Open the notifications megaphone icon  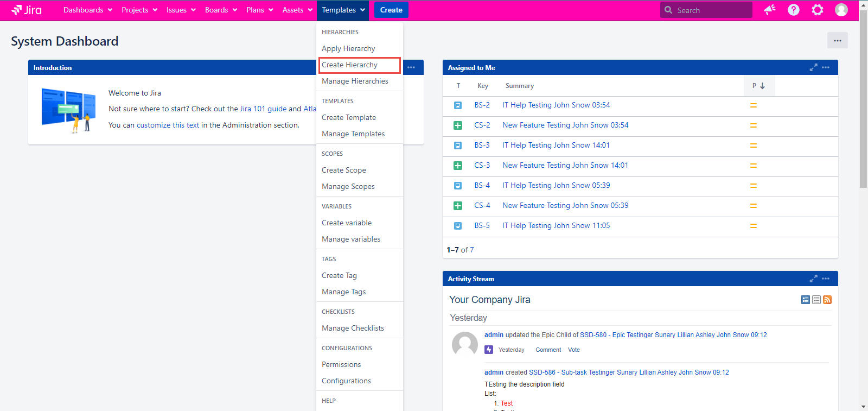[769, 10]
